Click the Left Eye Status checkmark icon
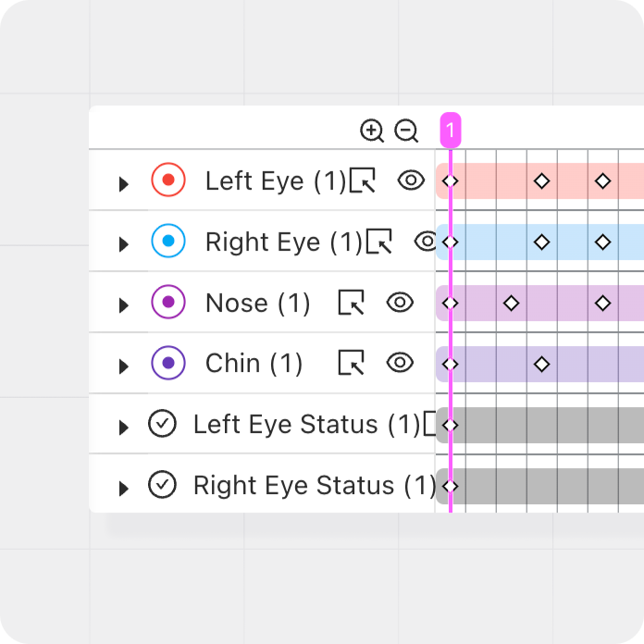 pyautogui.click(x=162, y=424)
